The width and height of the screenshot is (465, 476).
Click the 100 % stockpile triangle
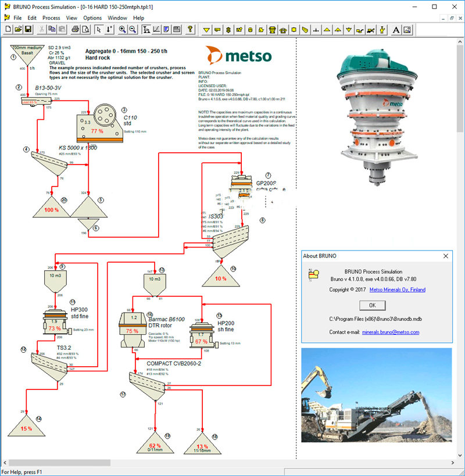pos(51,207)
